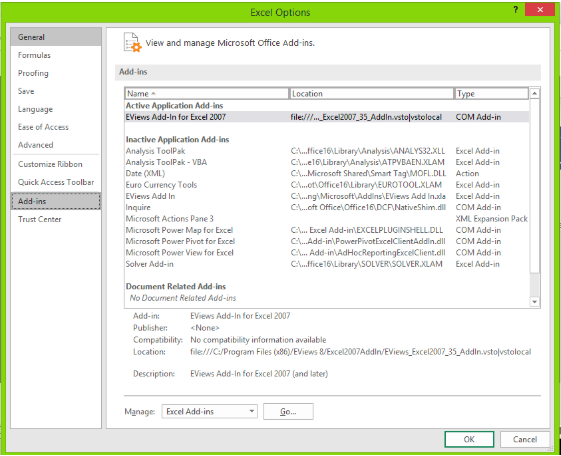Select the Add-ins category in sidebar
This screenshot has height=456, width=561.
56,201
